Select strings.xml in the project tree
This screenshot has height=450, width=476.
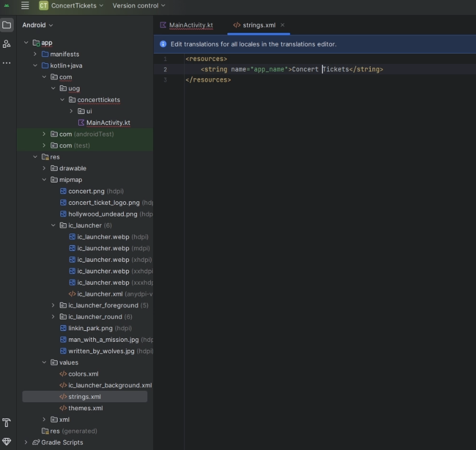(85, 396)
